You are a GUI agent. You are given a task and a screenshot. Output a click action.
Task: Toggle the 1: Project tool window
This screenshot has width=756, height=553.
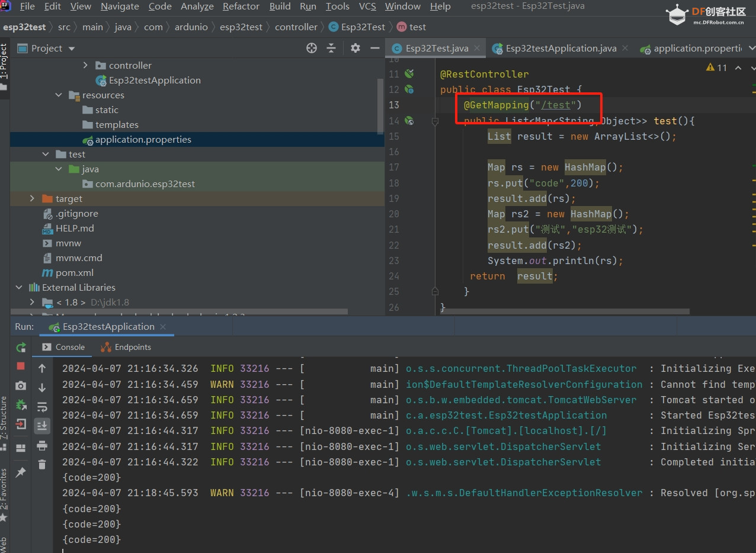(4, 66)
